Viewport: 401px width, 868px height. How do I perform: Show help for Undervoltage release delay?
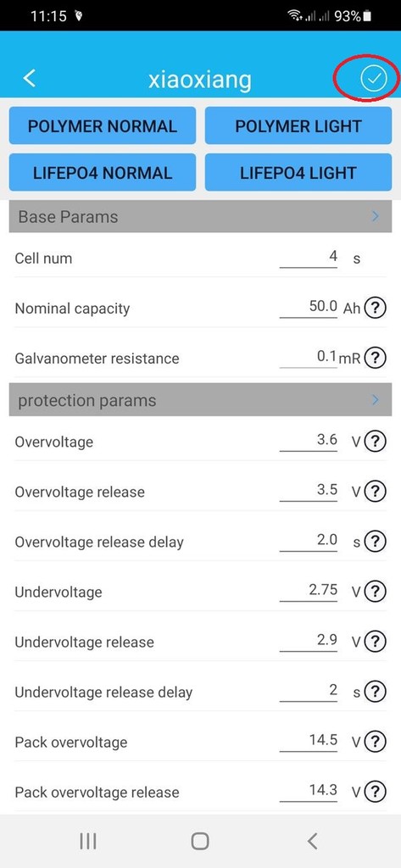376,692
